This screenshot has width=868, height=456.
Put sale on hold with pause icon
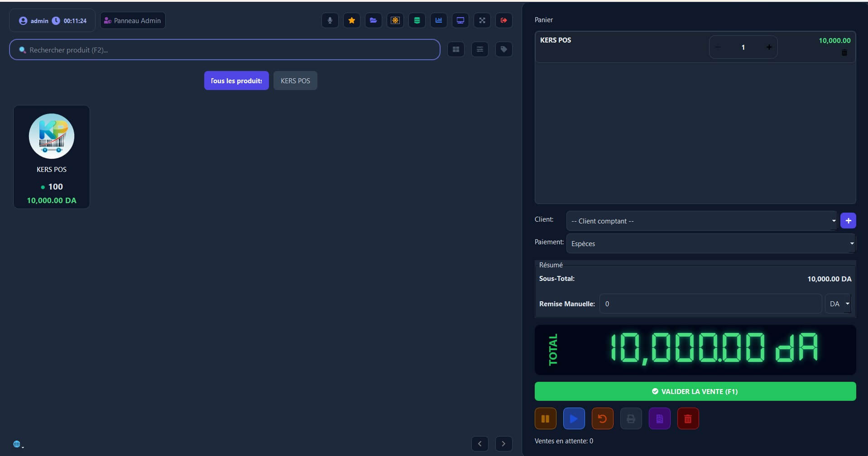(545, 419)
